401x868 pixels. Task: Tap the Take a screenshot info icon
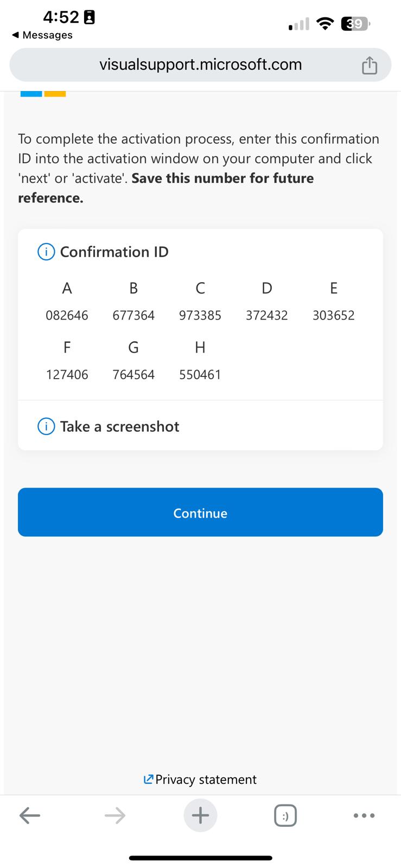46,426
